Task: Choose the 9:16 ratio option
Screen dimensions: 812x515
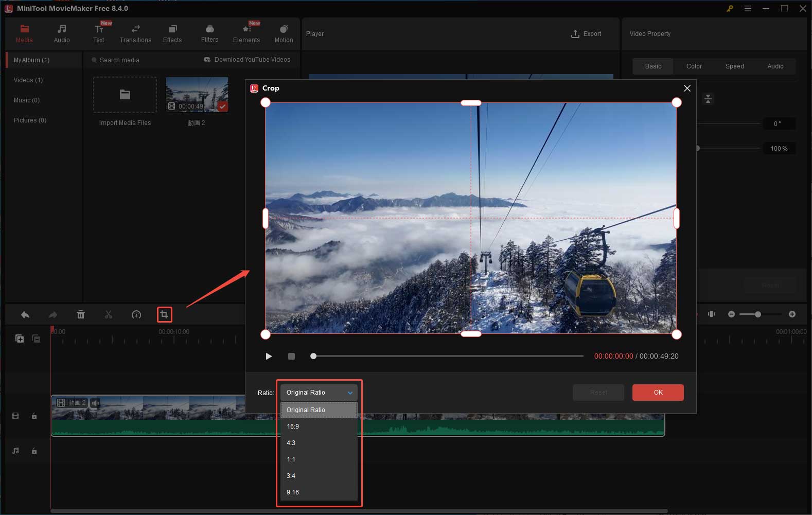Action: pyautogui.click(x=319, y=492)
